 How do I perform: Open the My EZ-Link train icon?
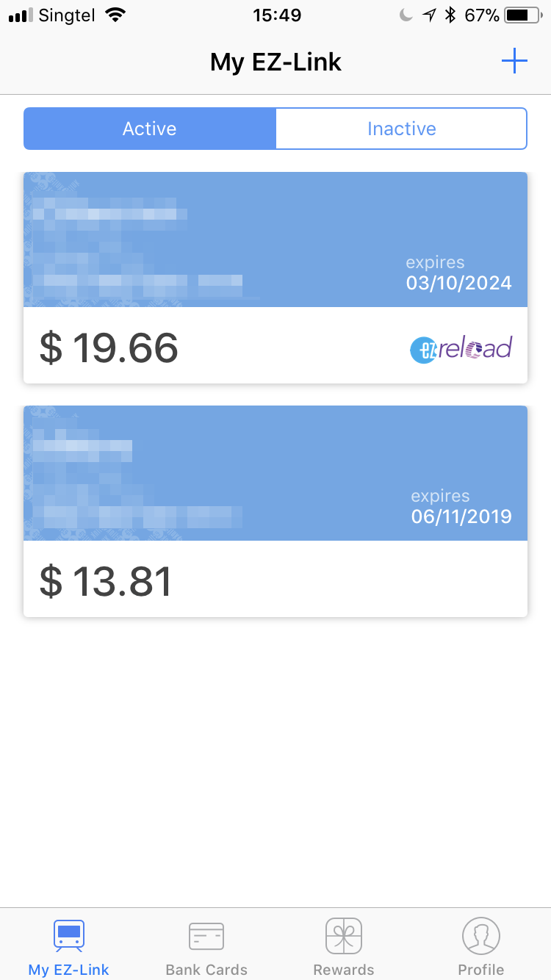[x=69, y=936]
